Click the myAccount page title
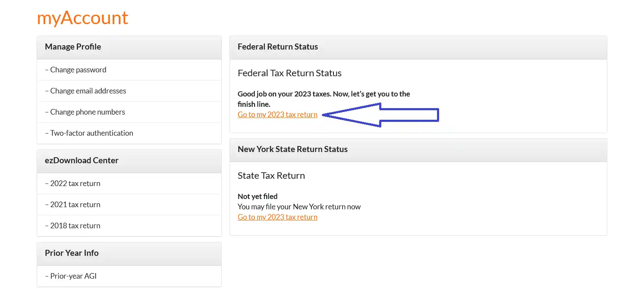The width and height of the screenshot is (644, 289). [x=82, y=18]
